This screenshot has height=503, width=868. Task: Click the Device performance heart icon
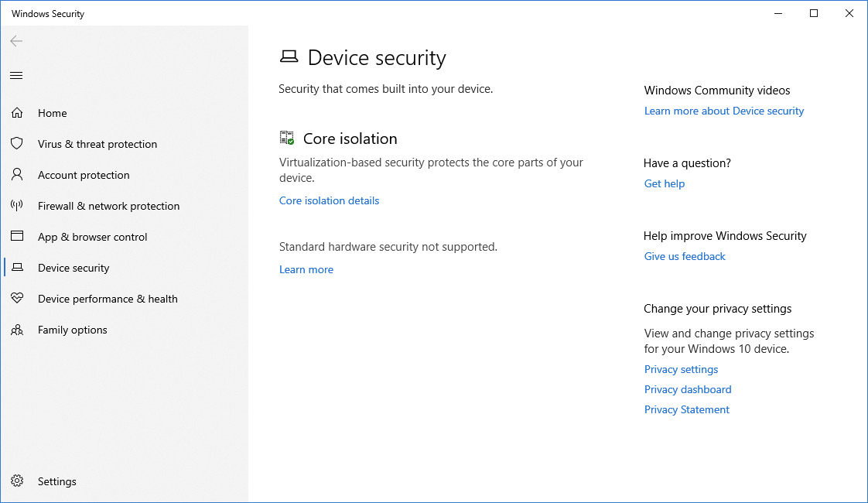[x=17, y=299]
